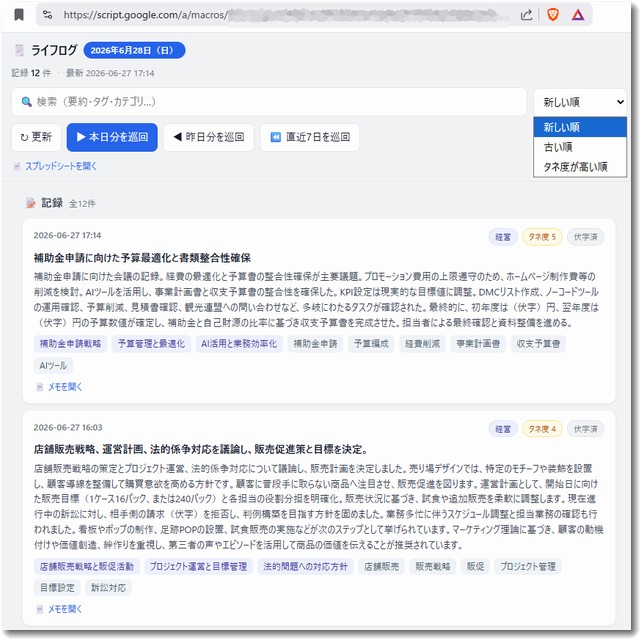Viewport: 640px width, 639px height.
Task: Open site settings icon in address bar
Action: coord(47,15)
